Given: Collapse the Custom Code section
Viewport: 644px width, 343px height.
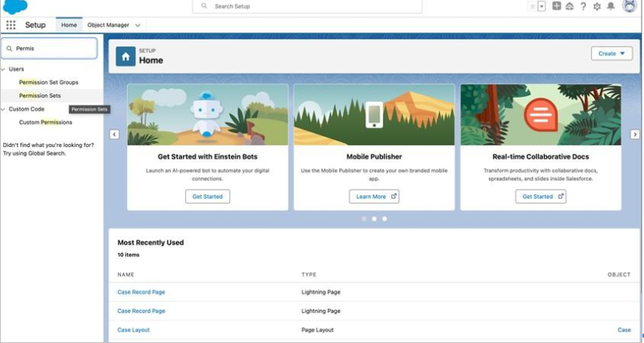Looking at the screenshot, I should [x=4, y=109].
